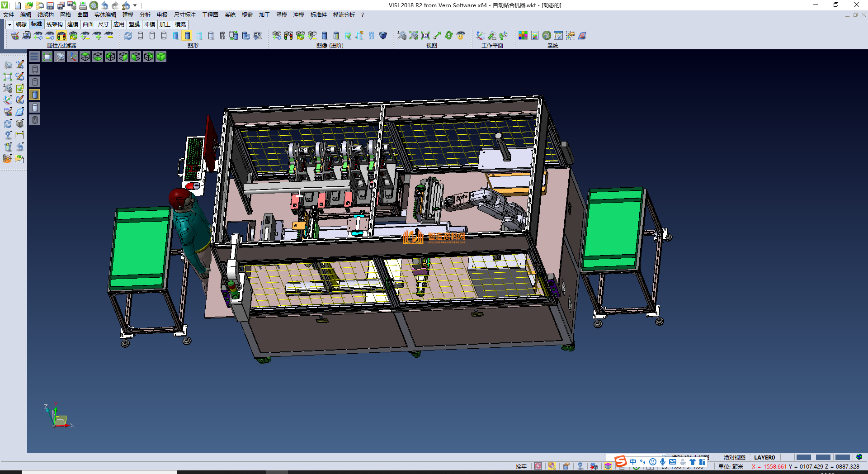Open the LAYER0 layer selector in status bar
Viewport: 868px width, 474px height.
pos(764,457)
